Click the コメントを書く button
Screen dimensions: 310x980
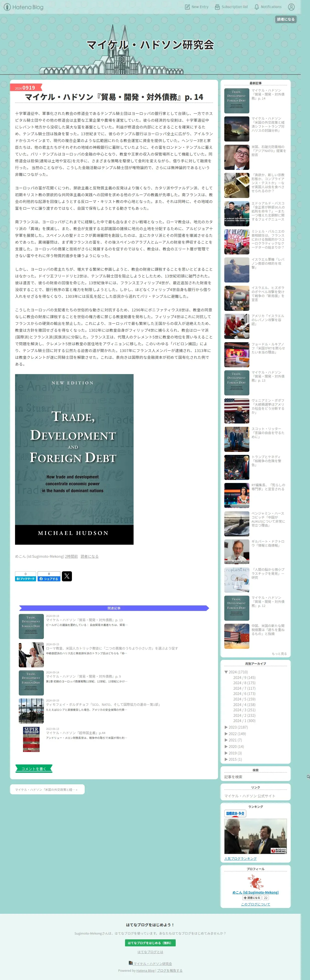[x=34, y=769]
